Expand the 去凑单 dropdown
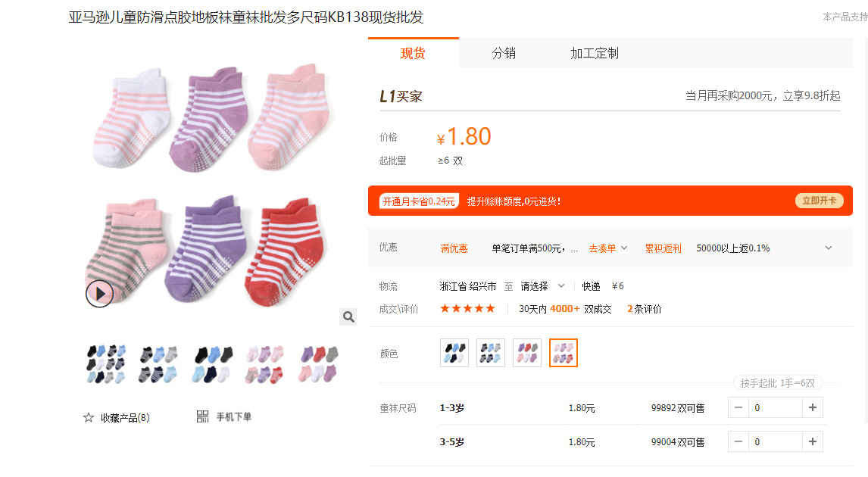This screenshot has width=868, height=477. pyautogui.click(x=608, y=248)
